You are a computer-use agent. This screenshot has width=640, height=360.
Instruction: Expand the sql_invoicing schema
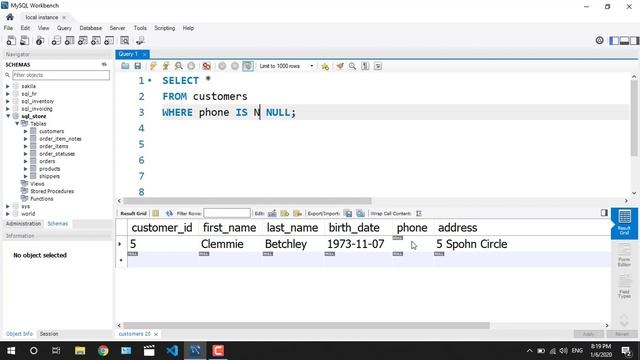[x=8, y=109]
